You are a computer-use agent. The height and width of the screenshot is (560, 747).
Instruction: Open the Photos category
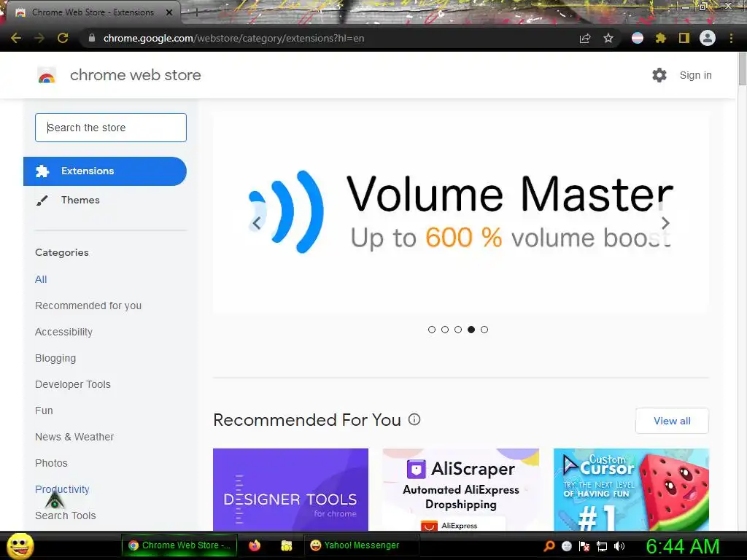coord(52,463)
